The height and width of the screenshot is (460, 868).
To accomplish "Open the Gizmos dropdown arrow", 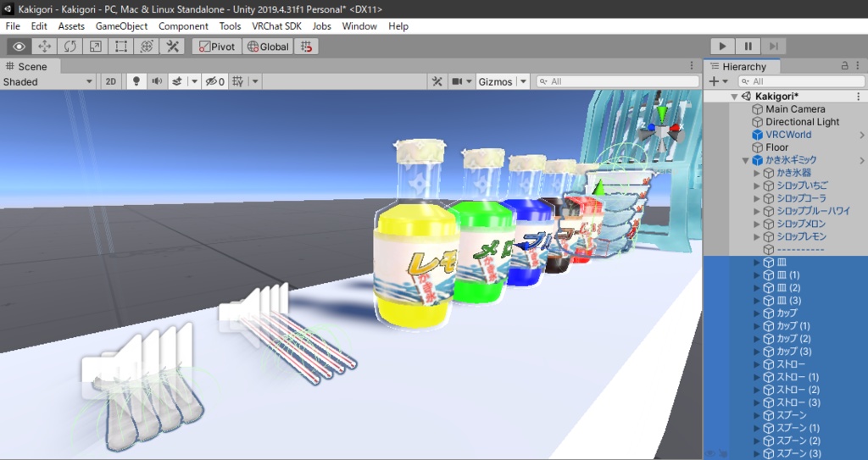I will [522, 81].
